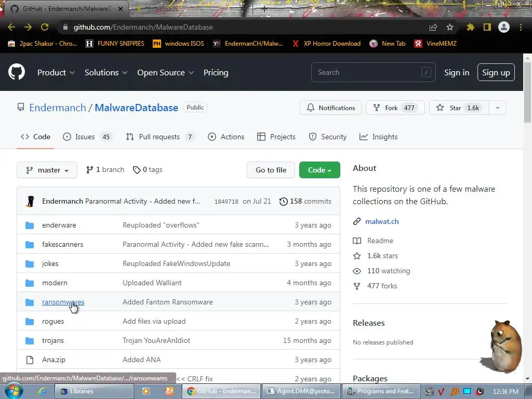
Task: Click the Star button
Action: pos(459,108)
